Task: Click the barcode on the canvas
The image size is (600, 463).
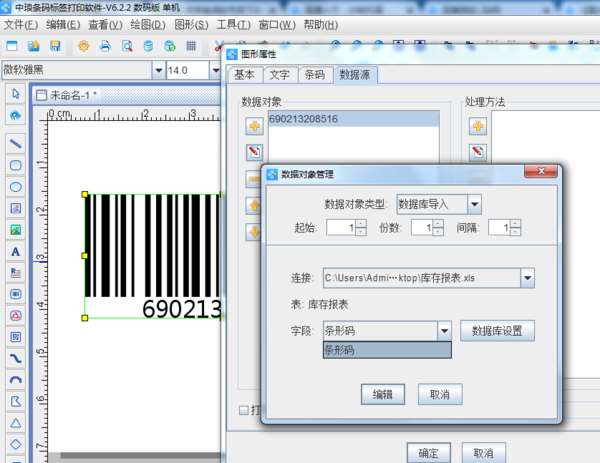Action: pyautogui.click(x=152, y=256)
